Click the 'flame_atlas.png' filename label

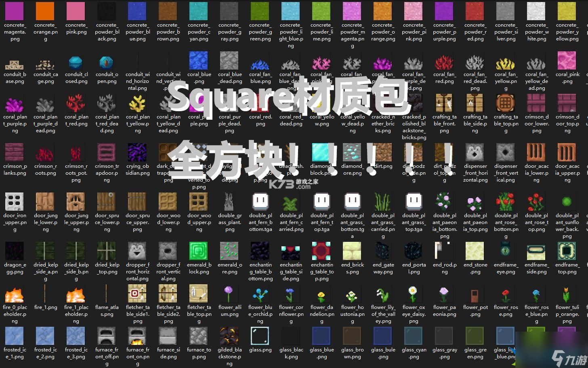click(x=107, y=311)
